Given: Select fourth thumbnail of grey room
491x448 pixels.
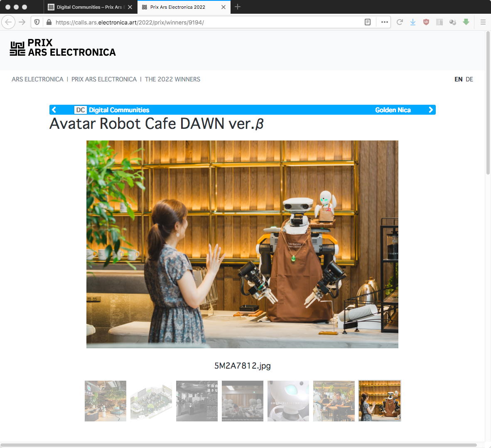Looking at the screenshot, I should [x=243, y=401].
